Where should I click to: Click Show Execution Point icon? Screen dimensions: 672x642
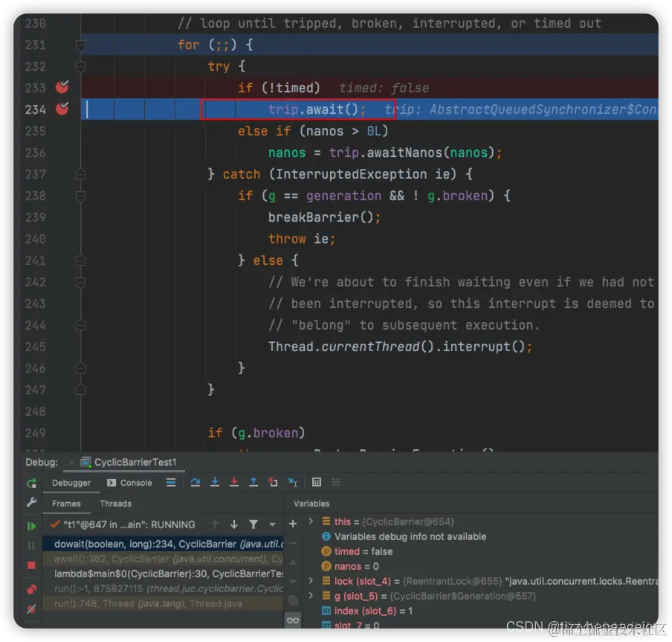[x=171, y=483]
